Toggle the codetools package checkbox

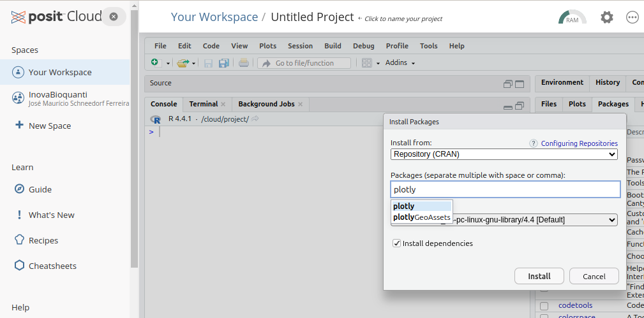(544, 306)
